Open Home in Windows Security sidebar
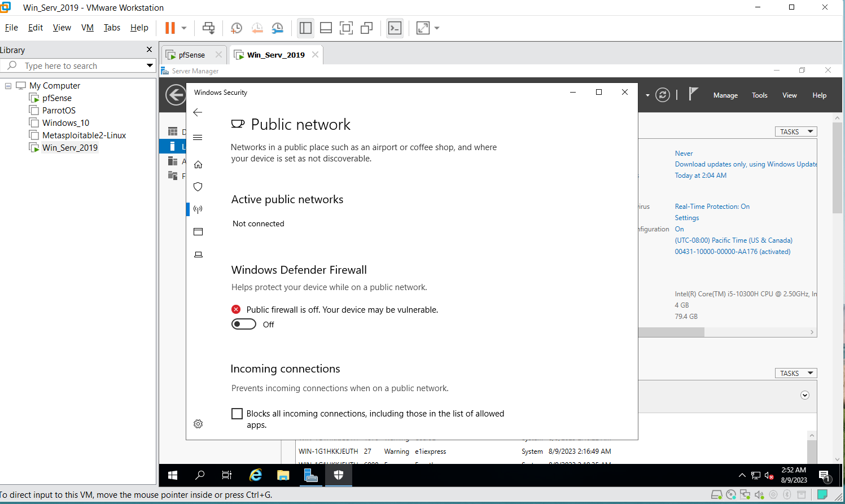 pyautogui.click(x=198, y=164)
